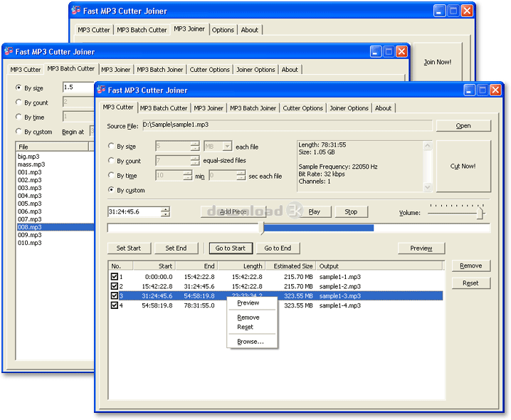Select the By time radio option in front window
The width and height of the screenshot is (511, 420).
point(111,175)
